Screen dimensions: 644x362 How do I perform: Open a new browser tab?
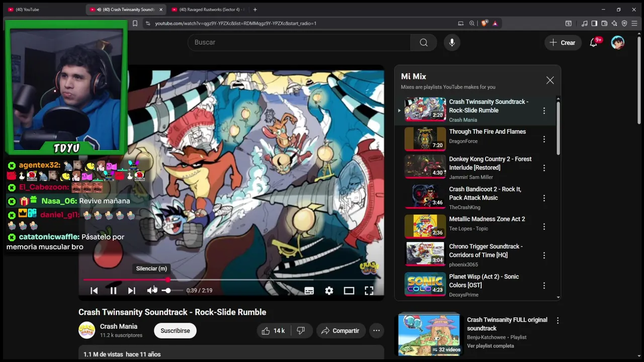(x=255, y=10)
